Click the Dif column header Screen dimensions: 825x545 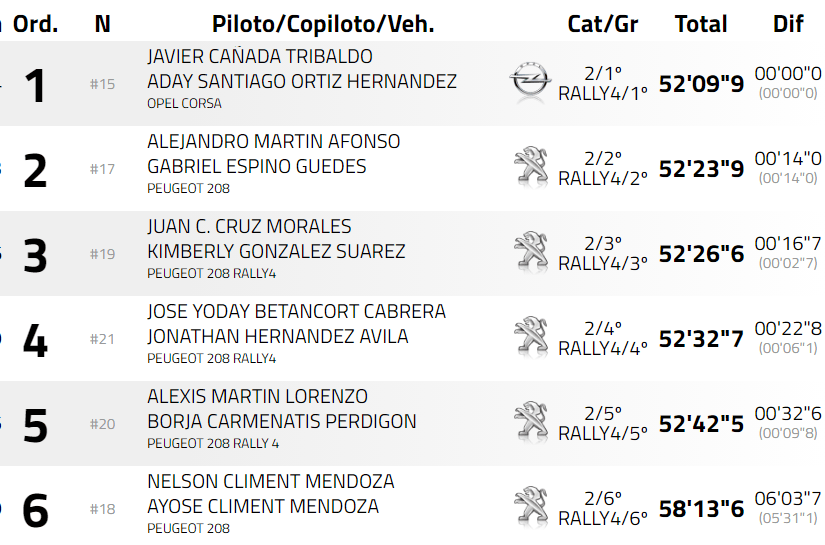[788, 23]
